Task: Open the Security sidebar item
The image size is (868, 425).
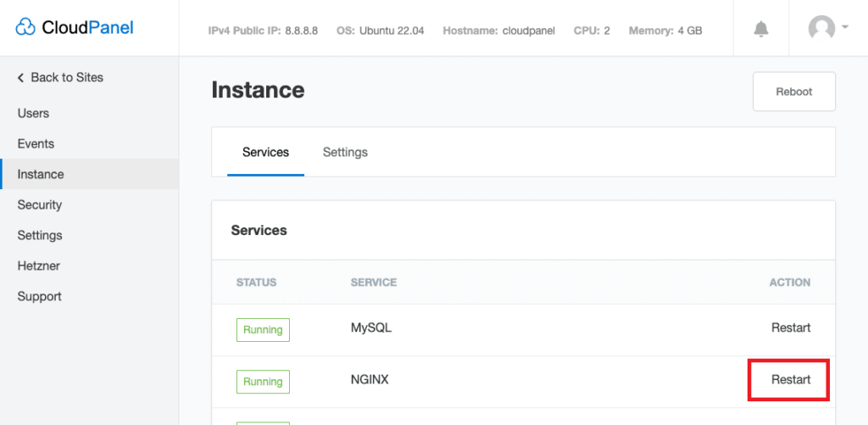Action: 40,204
